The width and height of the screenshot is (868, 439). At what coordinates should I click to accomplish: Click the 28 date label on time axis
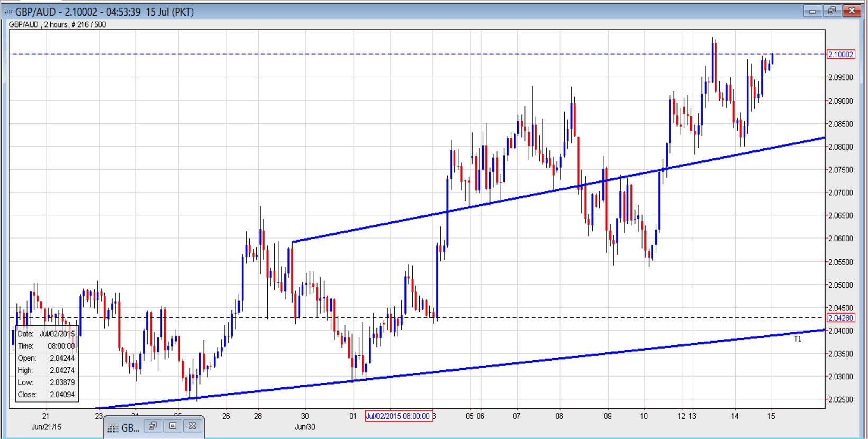click(258, 416)
